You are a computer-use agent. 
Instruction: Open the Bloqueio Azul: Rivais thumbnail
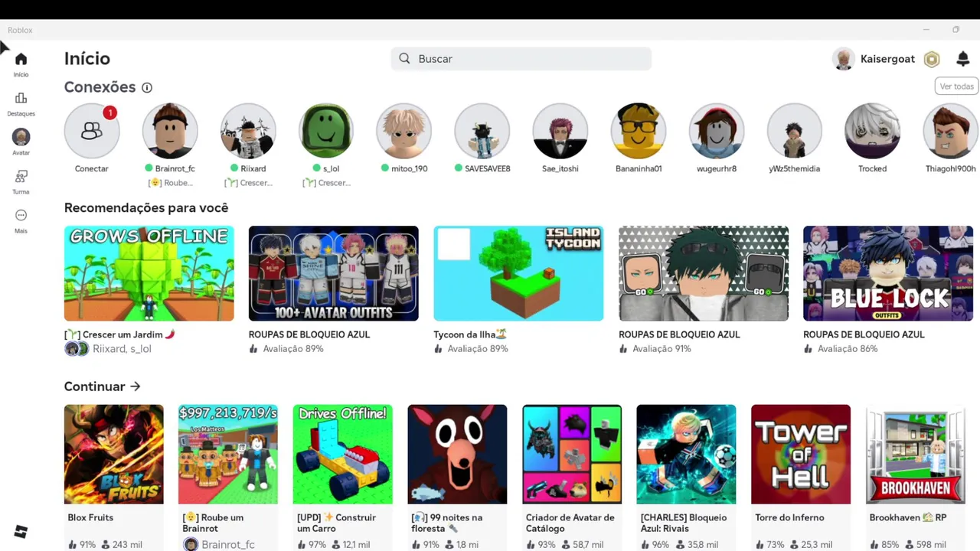click(687, 455)
